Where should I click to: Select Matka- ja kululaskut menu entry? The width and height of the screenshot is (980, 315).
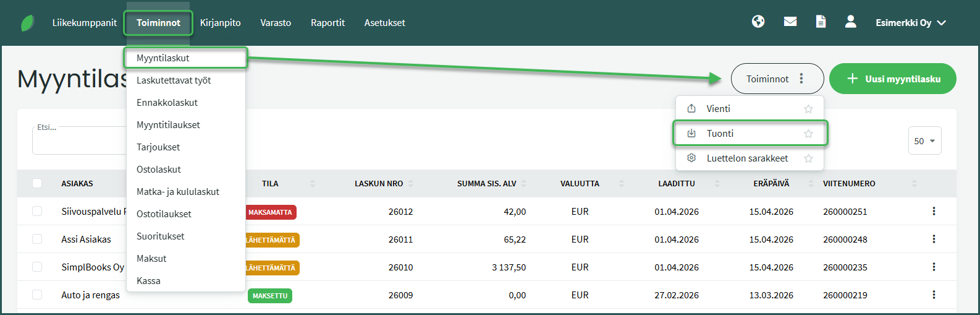185,192
